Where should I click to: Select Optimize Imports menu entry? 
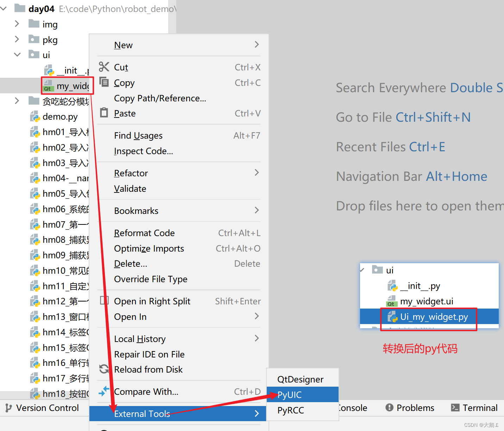[x=179, y=248]
